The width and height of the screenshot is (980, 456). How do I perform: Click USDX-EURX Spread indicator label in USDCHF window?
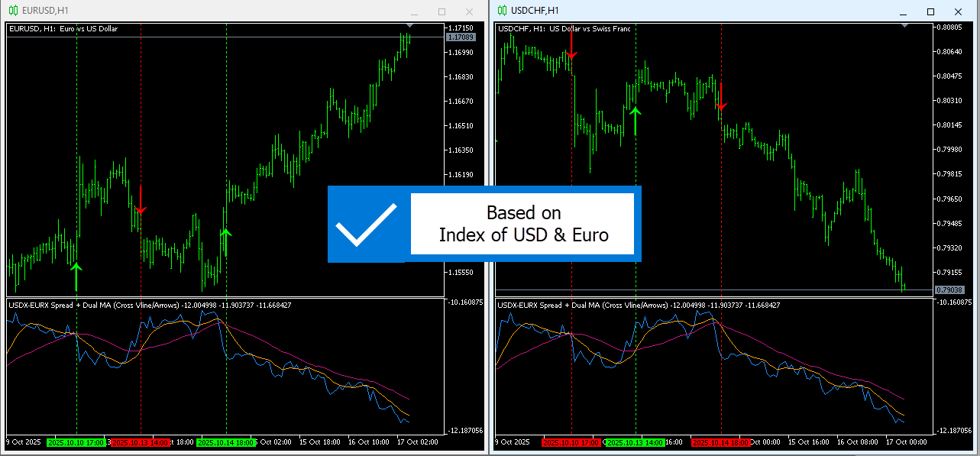639,305
